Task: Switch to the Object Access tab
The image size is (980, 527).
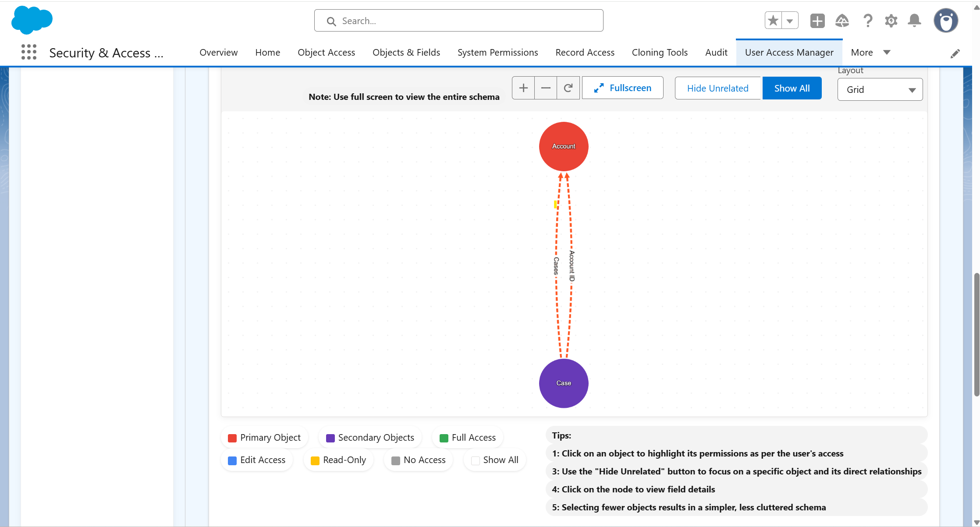Action: (x=326, y=53)
